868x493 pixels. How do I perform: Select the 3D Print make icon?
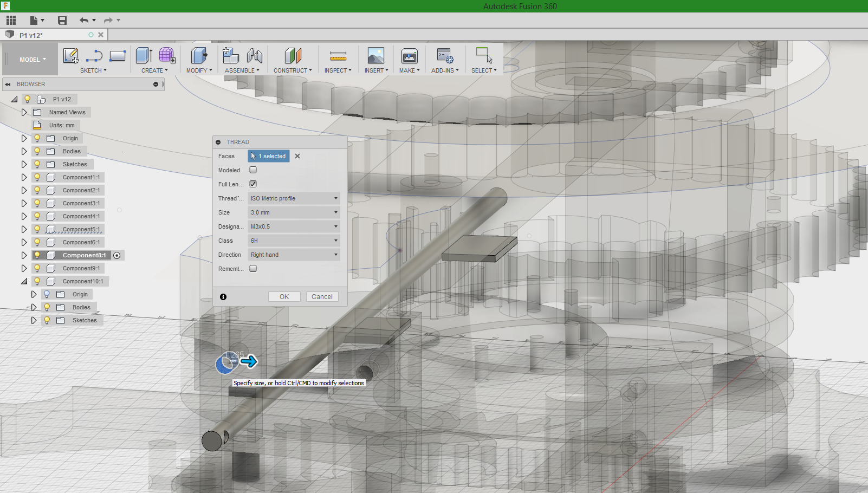pyautogui.click(x=409, y=55)
